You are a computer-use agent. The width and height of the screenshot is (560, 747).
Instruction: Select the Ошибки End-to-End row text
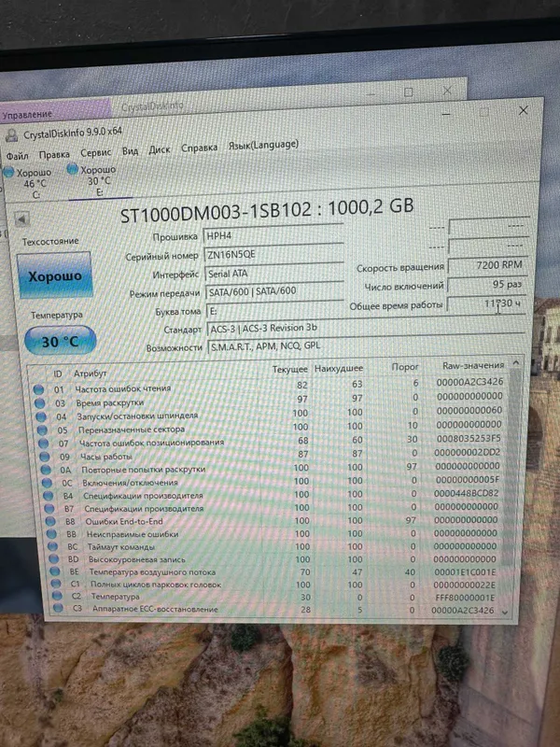point(124,522)
